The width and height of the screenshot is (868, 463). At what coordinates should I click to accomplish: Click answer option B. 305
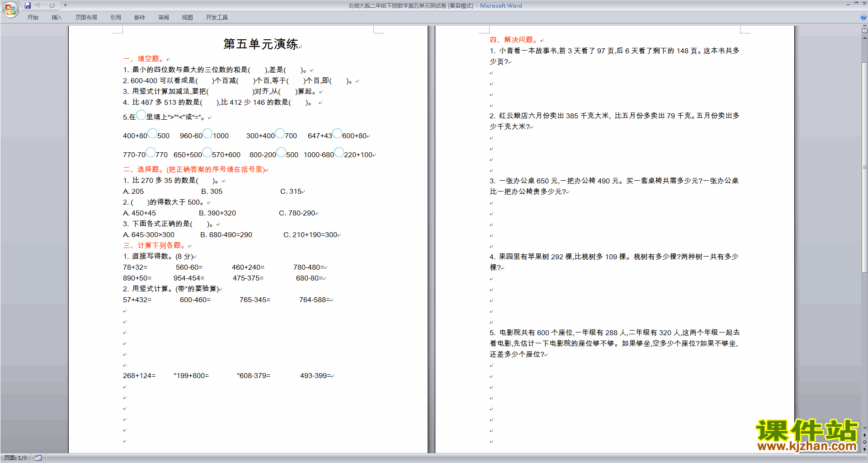click(212, 192)
